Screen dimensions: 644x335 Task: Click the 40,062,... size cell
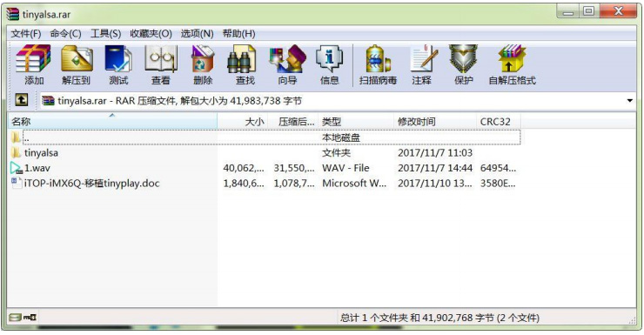point(244,168)
